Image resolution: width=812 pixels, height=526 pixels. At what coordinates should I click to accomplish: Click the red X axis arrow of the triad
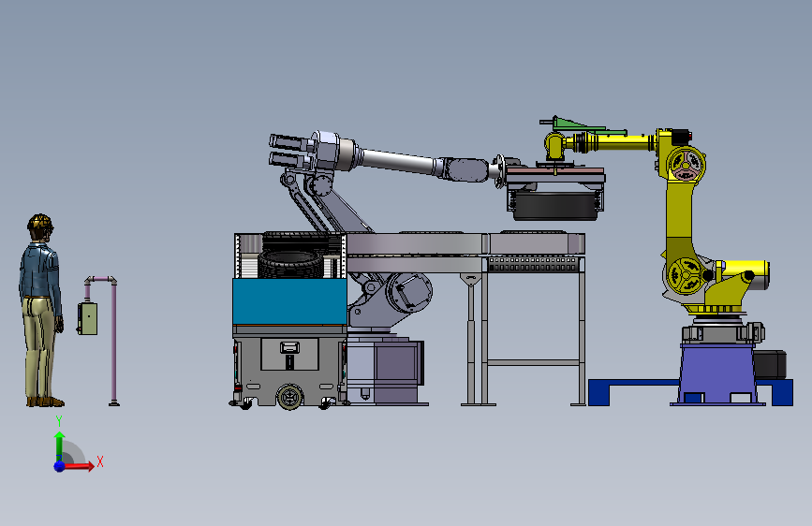[79, 466]
